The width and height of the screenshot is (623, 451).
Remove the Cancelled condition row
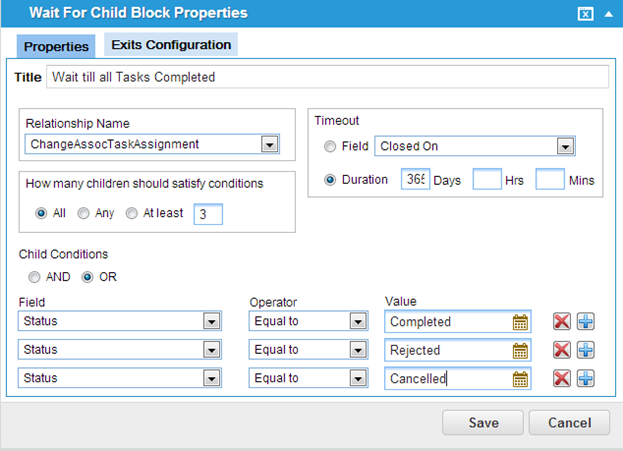(562, 378)
